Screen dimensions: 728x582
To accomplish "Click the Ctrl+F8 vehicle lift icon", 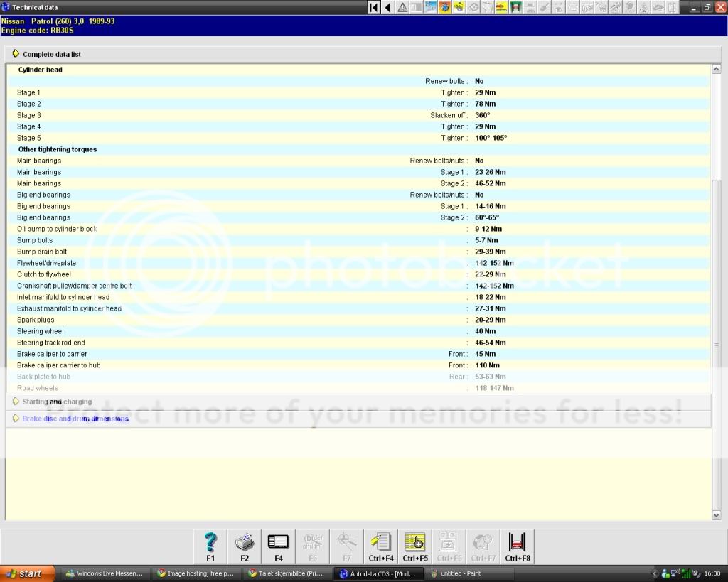I will tap(517, 546).
